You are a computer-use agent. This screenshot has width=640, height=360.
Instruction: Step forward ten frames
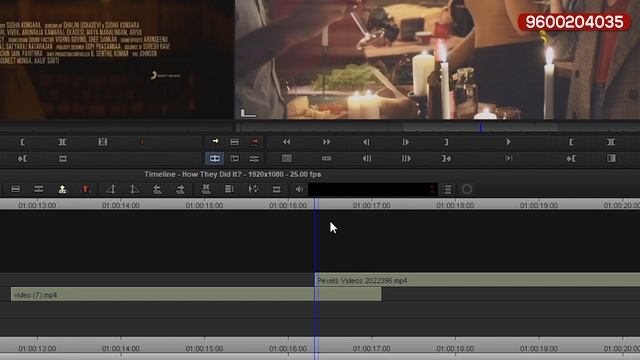tap(406, 158)
